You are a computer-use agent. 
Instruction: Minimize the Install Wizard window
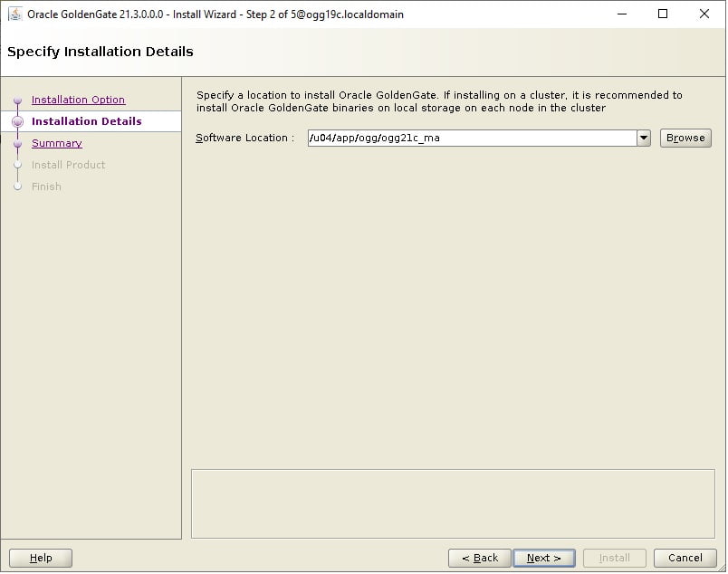click(622, 14)
